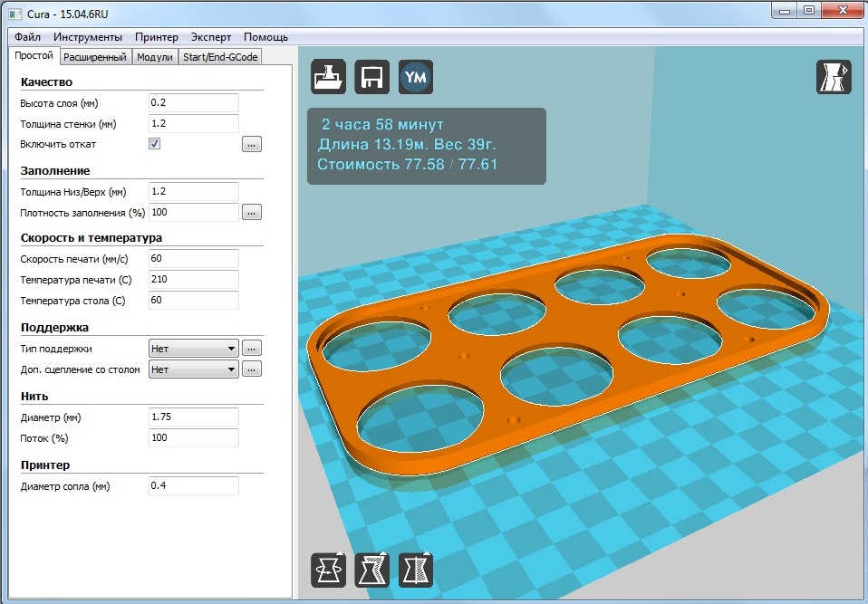This screenshot has height=604, width=868.
Task: Click the Температура печати input field
Action: pos(193,279)
